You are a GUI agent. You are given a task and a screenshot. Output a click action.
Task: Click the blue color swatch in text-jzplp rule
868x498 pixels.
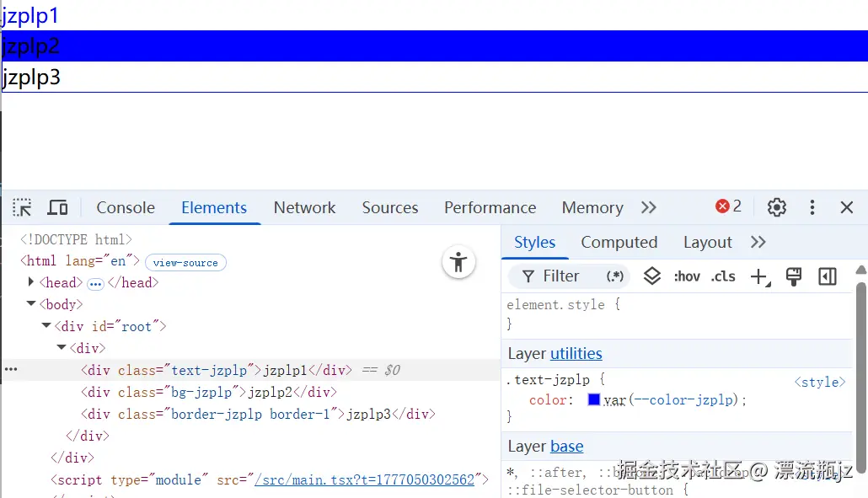coord(594,399)
